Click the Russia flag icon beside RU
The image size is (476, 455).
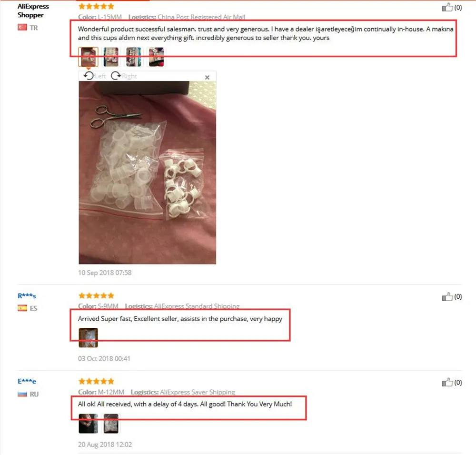pyautogui.click(x=22, y=394)
